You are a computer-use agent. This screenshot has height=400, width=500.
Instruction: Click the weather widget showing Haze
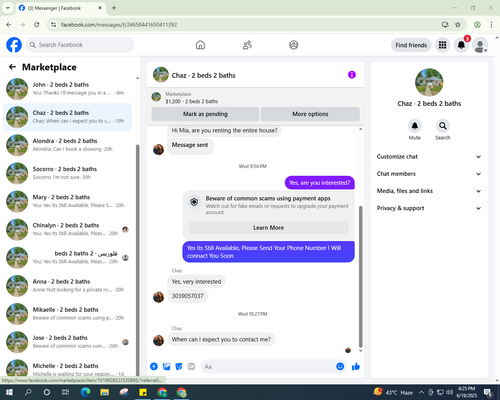[x=393, y=392]
